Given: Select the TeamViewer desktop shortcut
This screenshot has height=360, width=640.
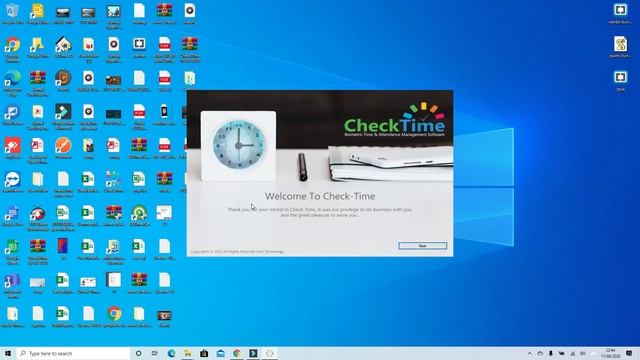Looking at the screenshot, I should (12, 180).
